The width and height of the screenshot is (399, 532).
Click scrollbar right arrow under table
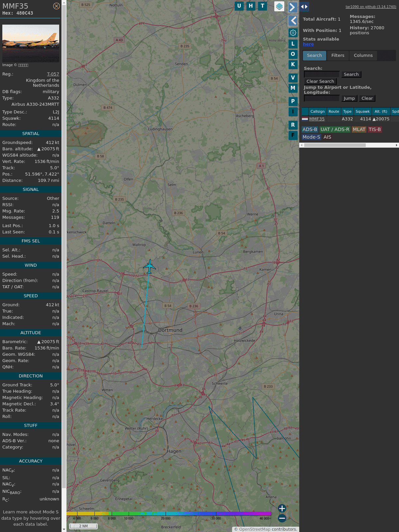coord(397,145)
